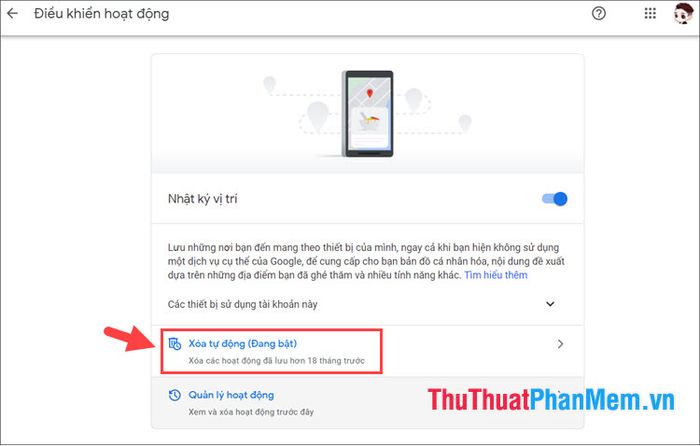The image size is (700, 446).
Task: Go back using the left arrow icon
Action: pyautogui.click(x=12, y=13)
